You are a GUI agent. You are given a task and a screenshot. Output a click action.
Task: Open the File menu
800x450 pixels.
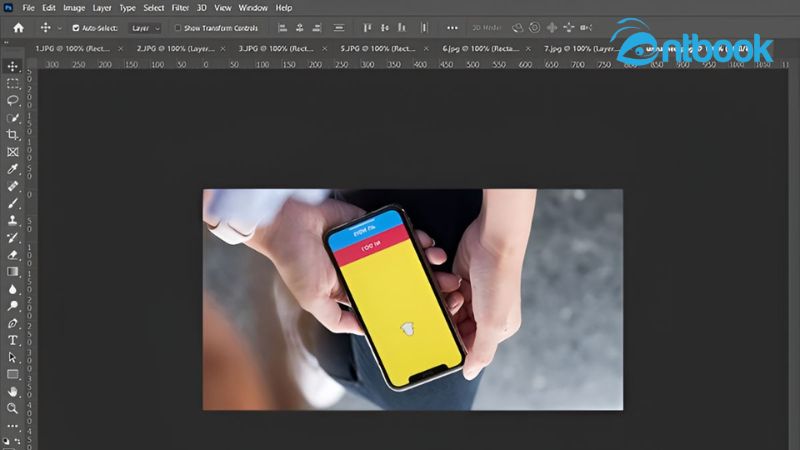point(29,8)
